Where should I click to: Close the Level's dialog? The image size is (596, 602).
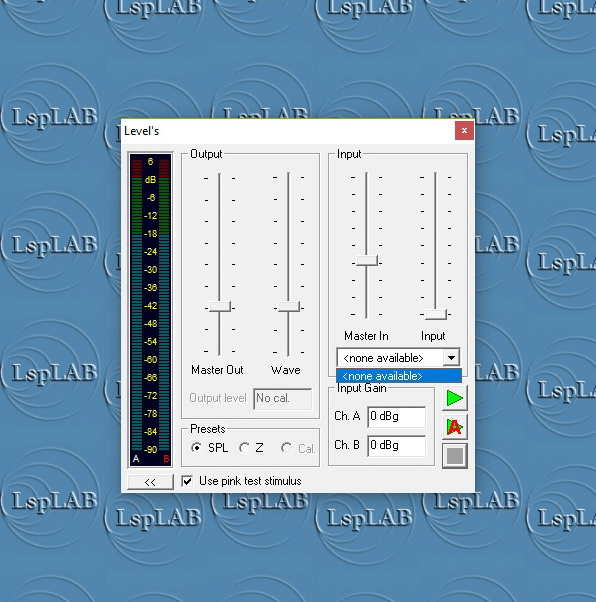[464, 131]
